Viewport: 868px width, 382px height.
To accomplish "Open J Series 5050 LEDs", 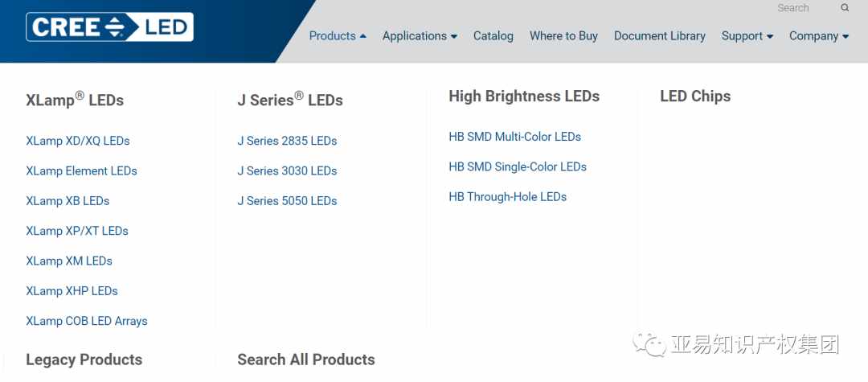I will [x=287, y=201].
